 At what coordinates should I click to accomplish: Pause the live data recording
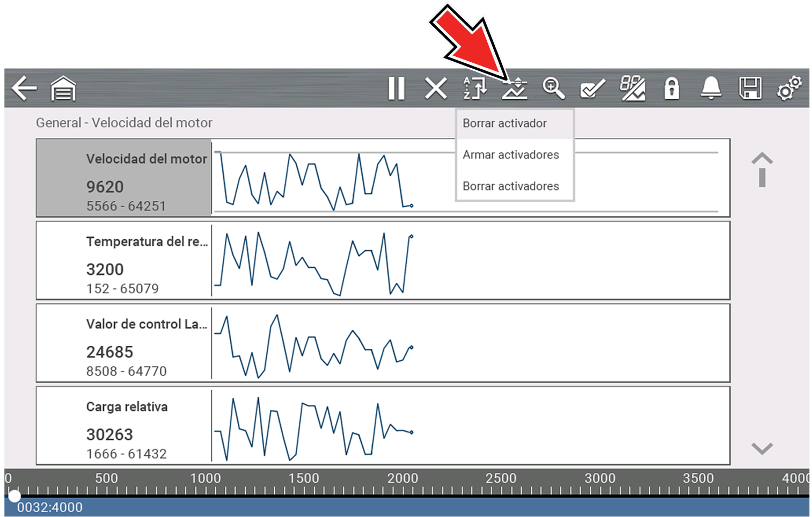click(x=396, y=89)
